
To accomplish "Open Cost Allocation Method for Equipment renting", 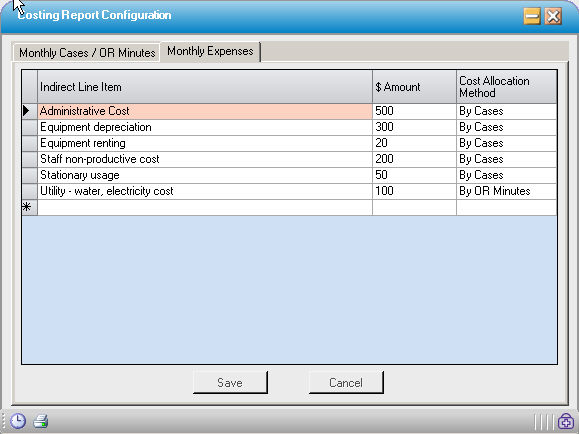I will (x=506, y=143).
